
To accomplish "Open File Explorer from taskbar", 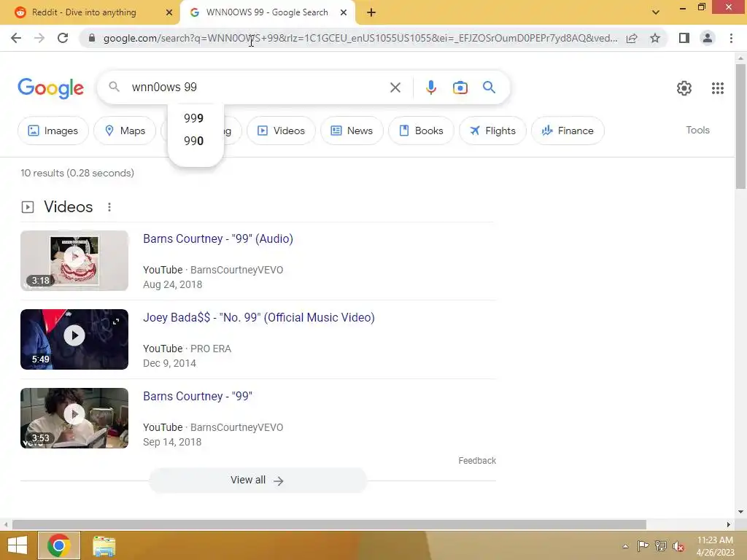I will pyautogui.click(x=104, y=545).
